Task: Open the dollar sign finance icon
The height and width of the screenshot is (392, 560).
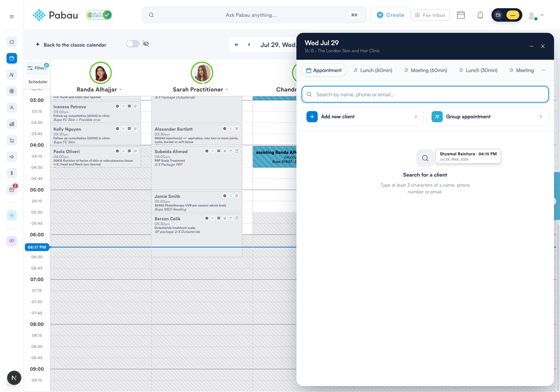Action: (12, 173)
